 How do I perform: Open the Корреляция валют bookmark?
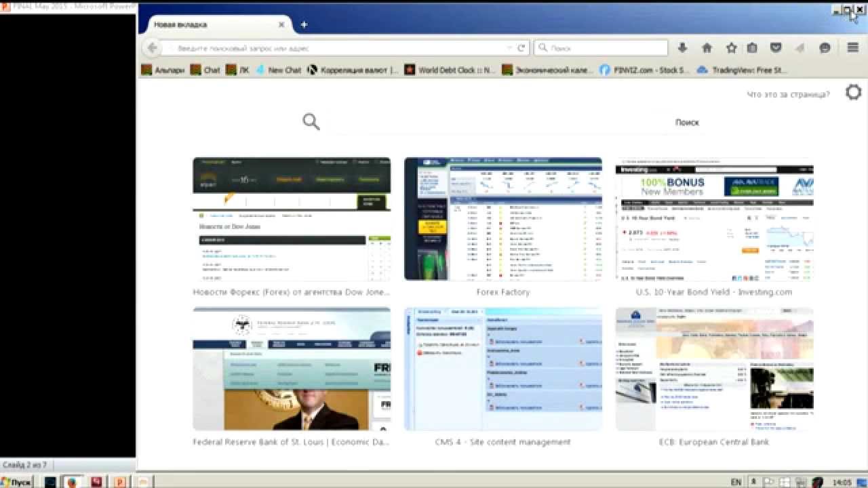(x=353, y=70)
